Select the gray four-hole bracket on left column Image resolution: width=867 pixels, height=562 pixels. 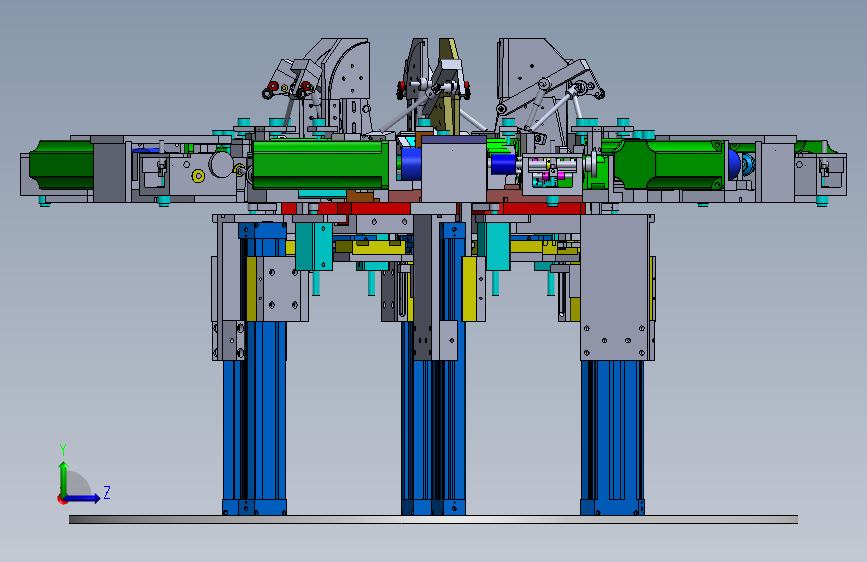click(281, 288)
